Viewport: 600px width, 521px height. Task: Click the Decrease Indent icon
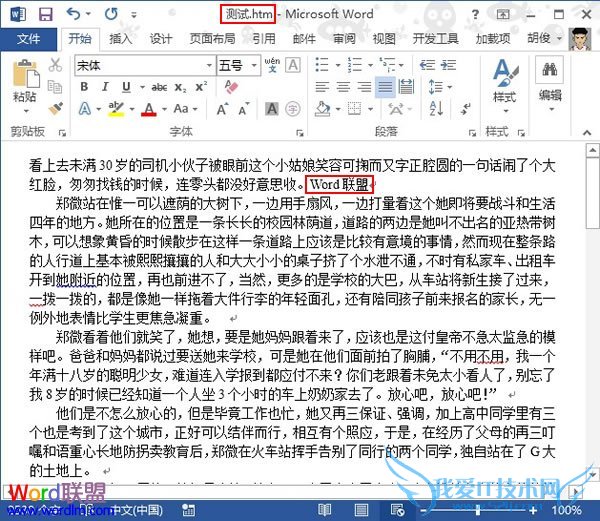point(427,65)
